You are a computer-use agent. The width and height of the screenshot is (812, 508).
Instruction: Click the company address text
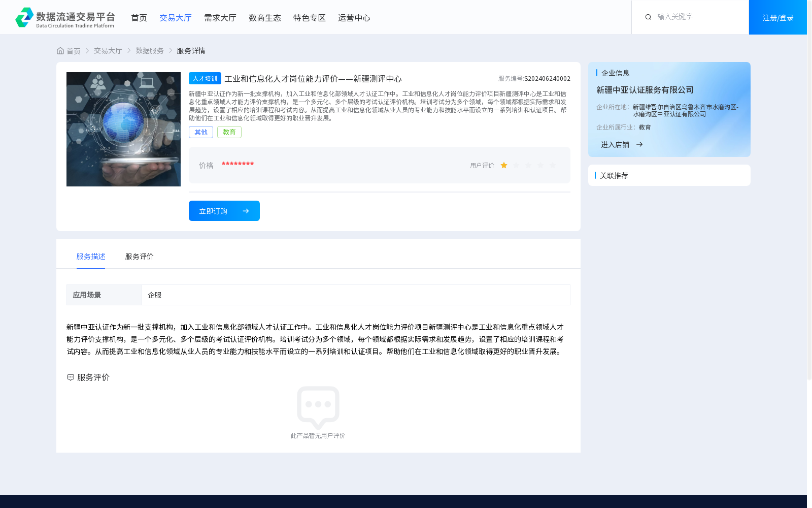coord(686,111)
